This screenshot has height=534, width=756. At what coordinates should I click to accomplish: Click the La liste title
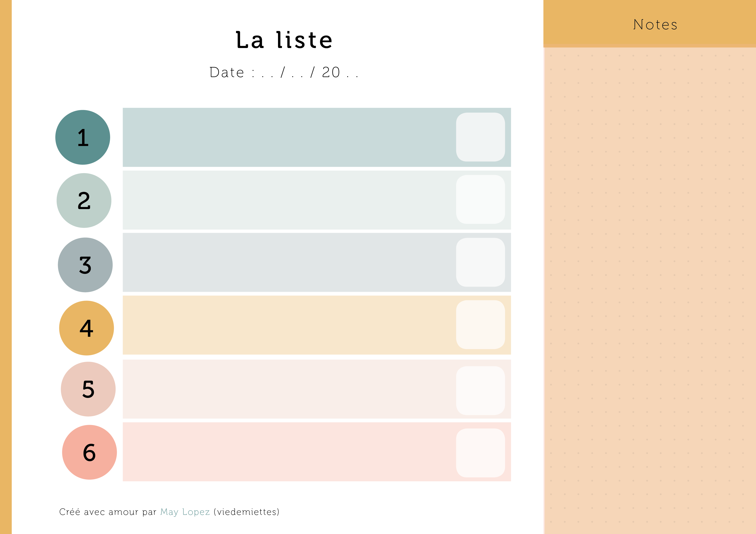click(284, 40)
